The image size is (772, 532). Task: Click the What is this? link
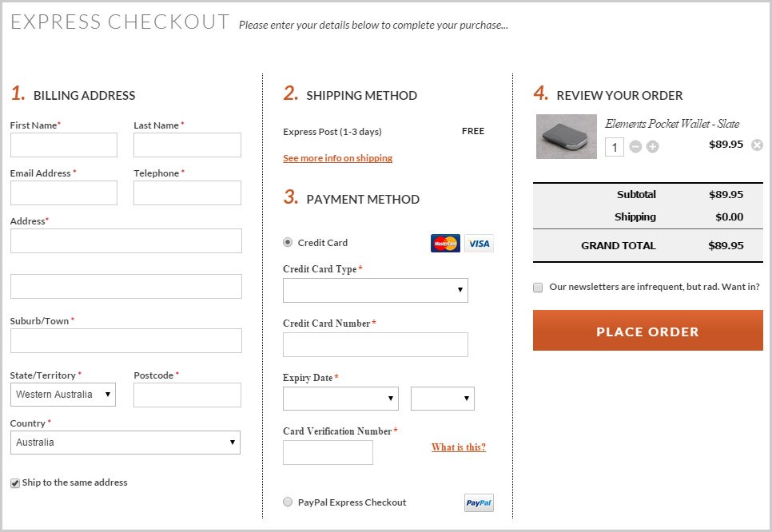tap(458, 447)
